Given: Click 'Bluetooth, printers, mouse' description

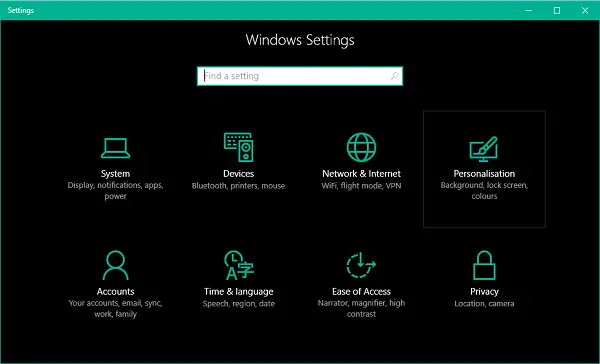Looking at the screenshot, I should point(238,186).
